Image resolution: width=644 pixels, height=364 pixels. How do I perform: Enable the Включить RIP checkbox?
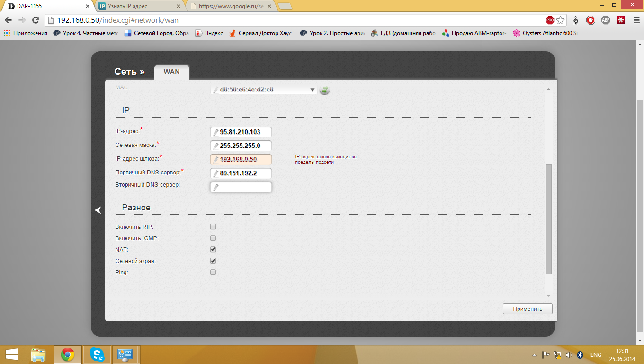coord(213,227)
